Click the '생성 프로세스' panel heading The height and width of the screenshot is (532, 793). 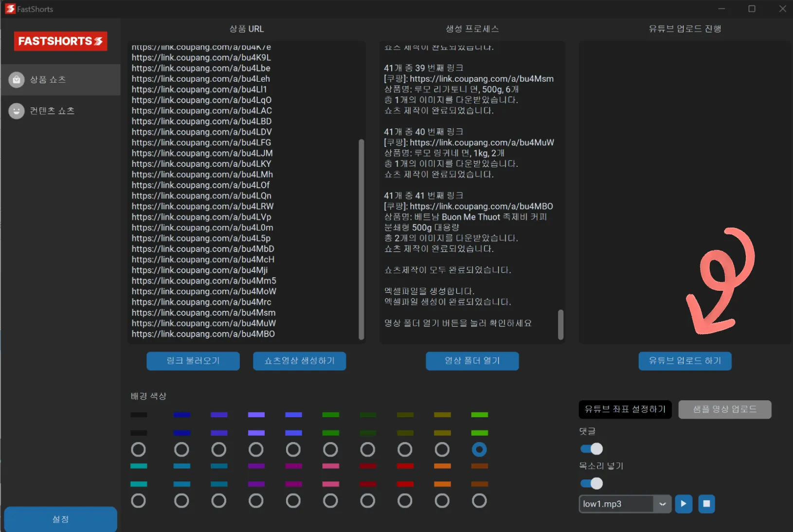(x=472, y=29)
